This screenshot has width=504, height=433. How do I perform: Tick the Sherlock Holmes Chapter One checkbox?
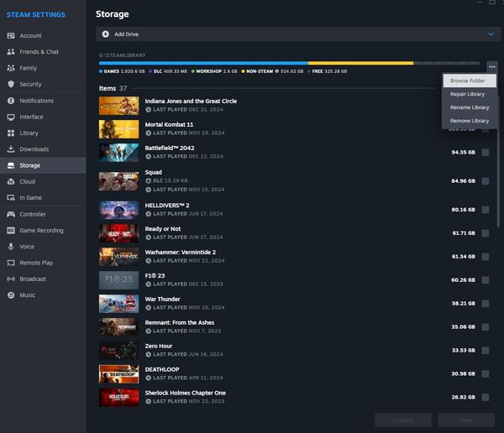[486, 398]
